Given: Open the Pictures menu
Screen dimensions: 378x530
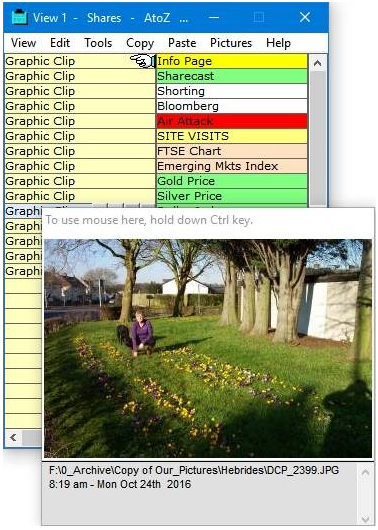Looking at the screenshot, I should 231,43.
